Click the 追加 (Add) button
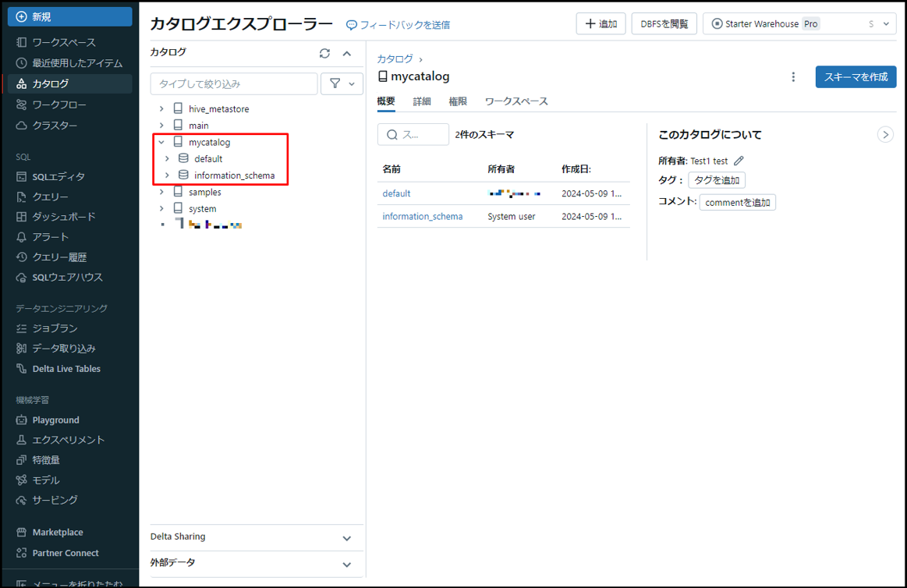The width and height of the screenshot is (907, 588). [x=601, y=23]
